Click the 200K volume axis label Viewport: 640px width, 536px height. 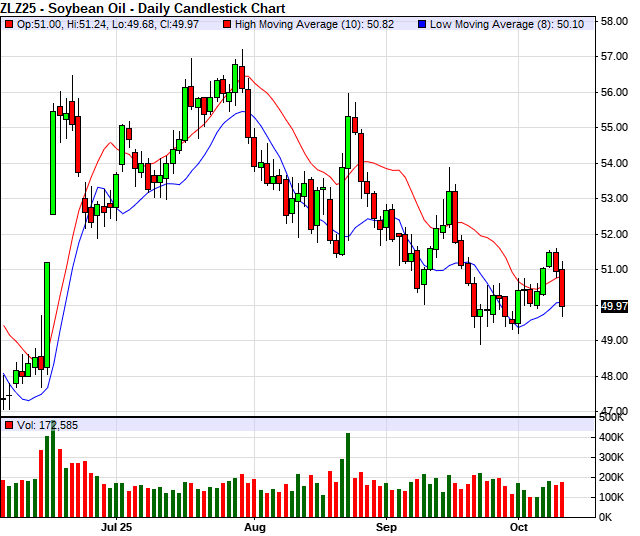point(611,477)
